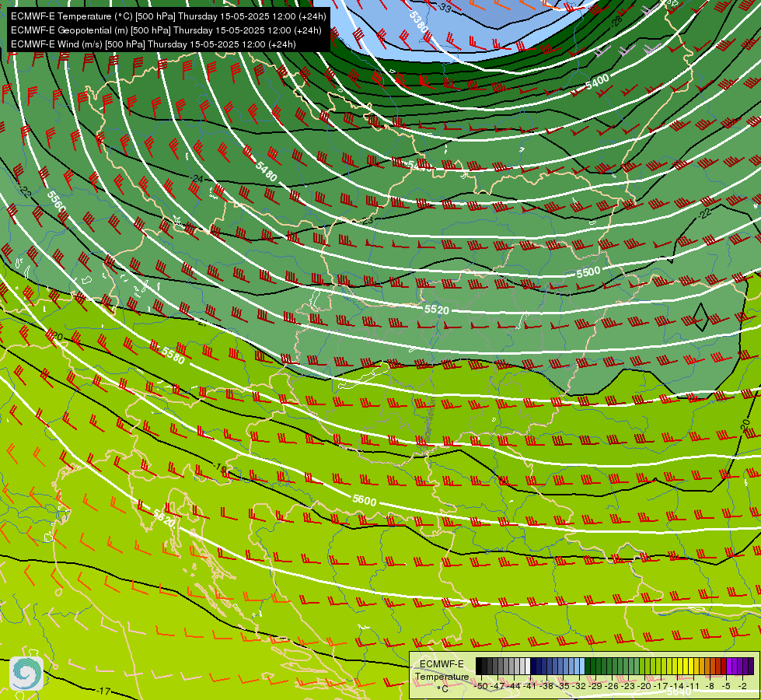761x700 pixels.
Task: Select the 'ECMWF-E Wind (m/s) [500 hPa]' title line
Action: point(153,44)
